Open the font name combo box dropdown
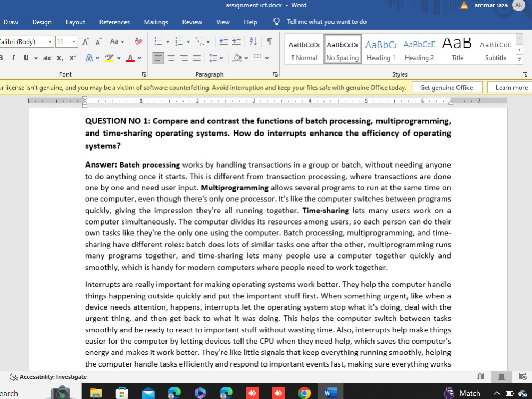The image size is (532, 399). [x=50, y=41]
